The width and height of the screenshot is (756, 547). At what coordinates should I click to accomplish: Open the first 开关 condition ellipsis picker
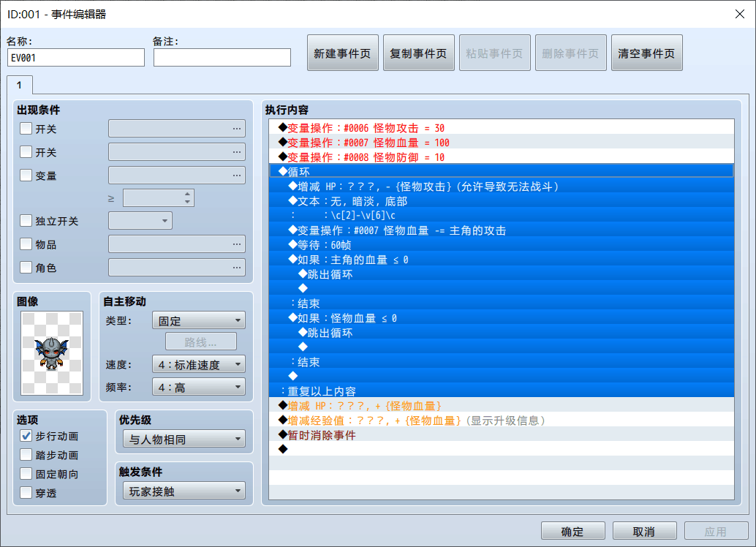tap(236, 129)
